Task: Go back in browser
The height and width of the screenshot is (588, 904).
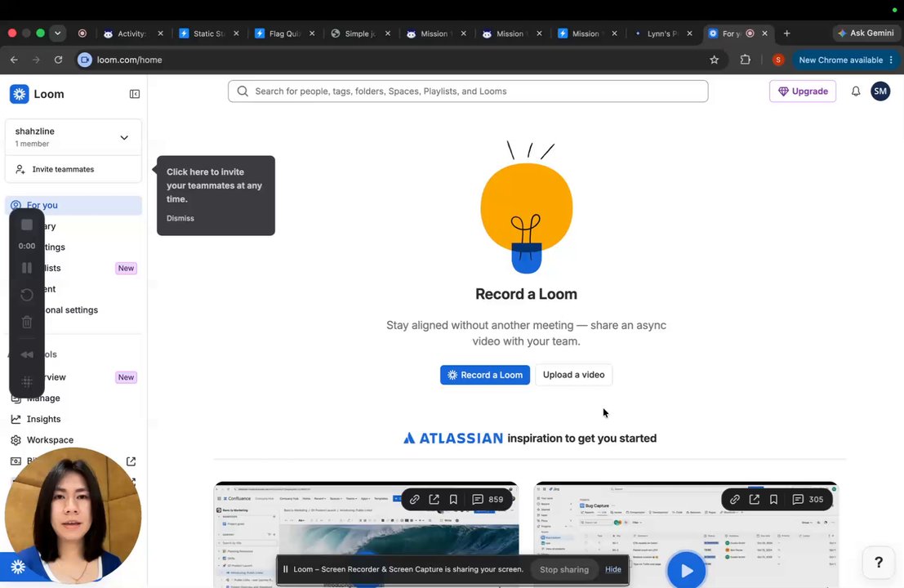Action: pos(15,60)
